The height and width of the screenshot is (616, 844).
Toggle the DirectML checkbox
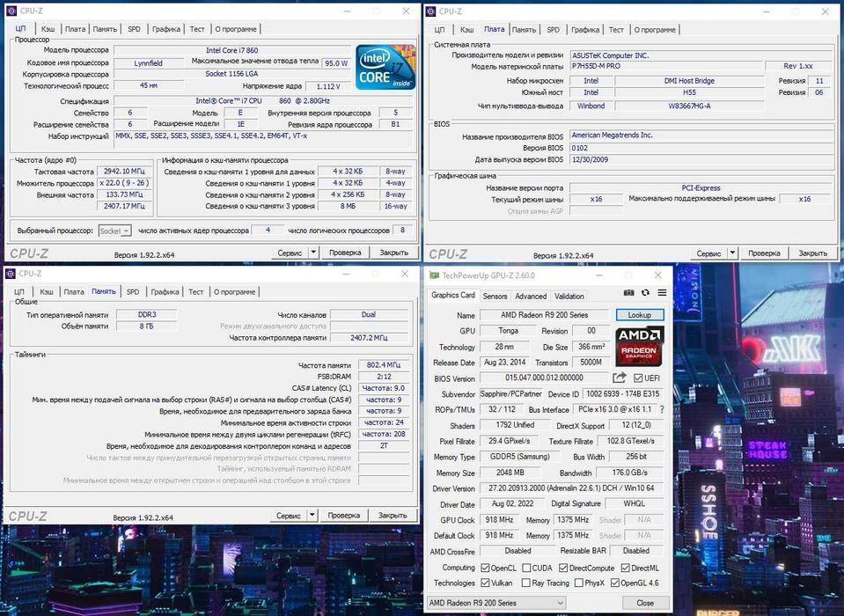pyautogui.click(x=625, y=568)
